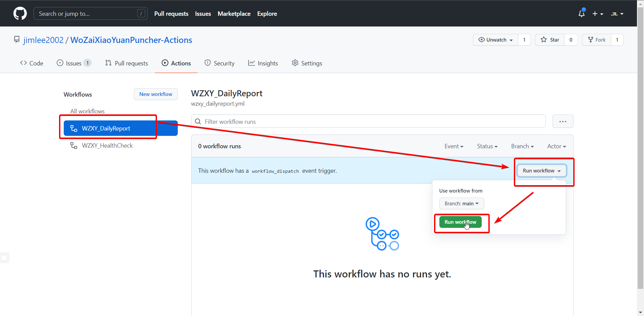Open the repository Settings tab
Viewport: 644px width, 316px height.
pos(307,63)
